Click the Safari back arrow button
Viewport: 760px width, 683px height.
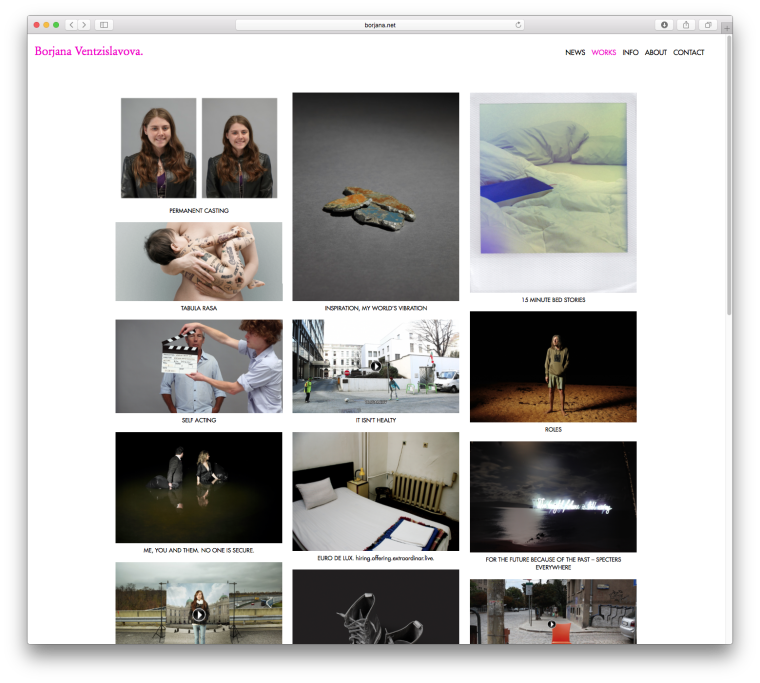coord(72,24)
